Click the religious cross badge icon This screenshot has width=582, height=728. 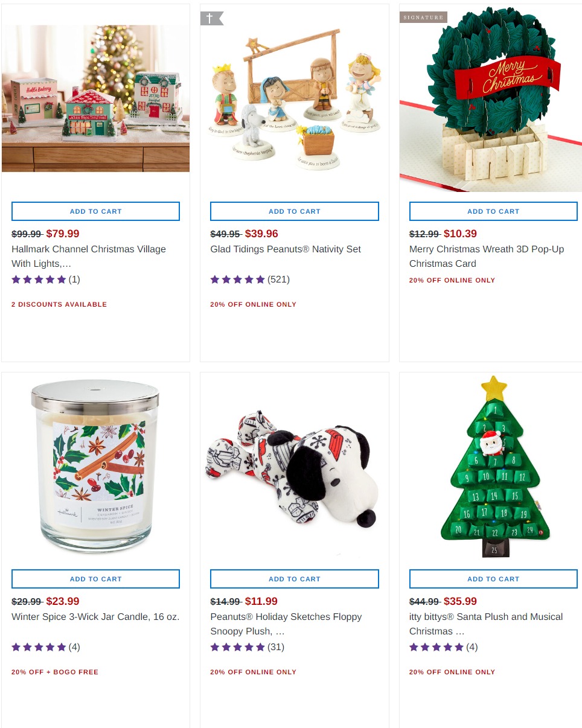(211, 18)
